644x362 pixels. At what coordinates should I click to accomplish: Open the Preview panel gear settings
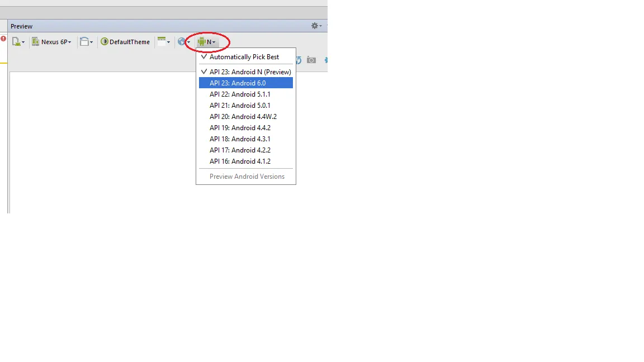click(316, 26)
